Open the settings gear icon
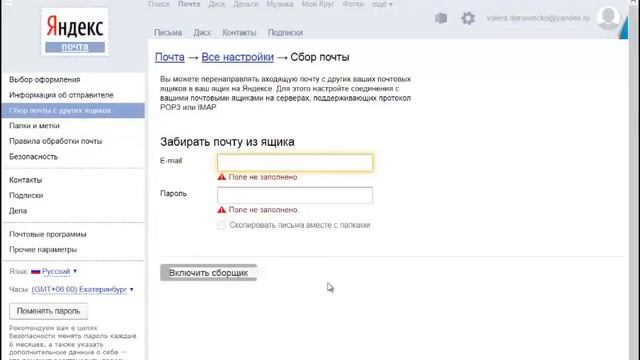The image size is (640, 360). (x=468, y=18)
